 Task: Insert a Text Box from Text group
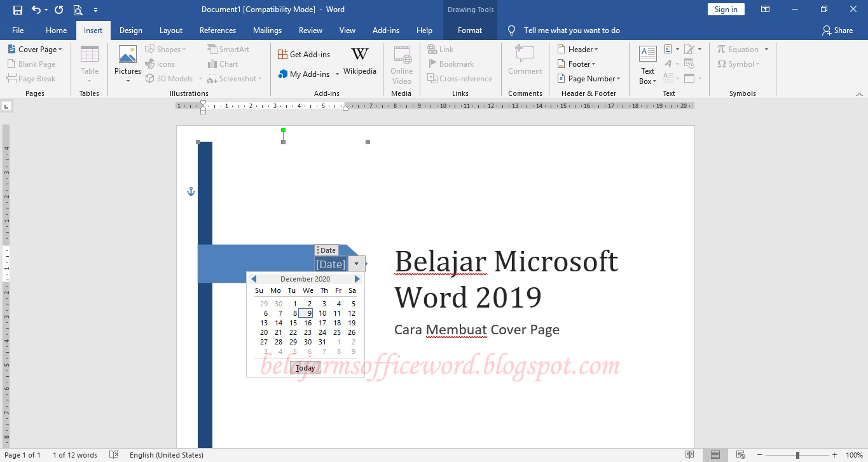(647, 64)
